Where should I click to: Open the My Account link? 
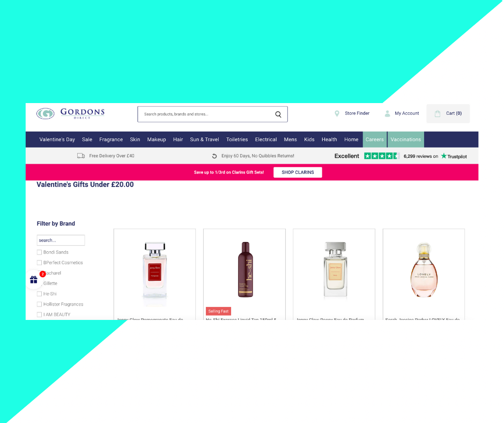coord(407,113)
